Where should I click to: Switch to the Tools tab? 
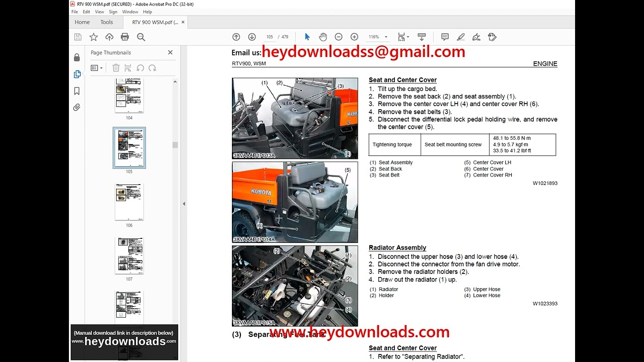(107, 22)
